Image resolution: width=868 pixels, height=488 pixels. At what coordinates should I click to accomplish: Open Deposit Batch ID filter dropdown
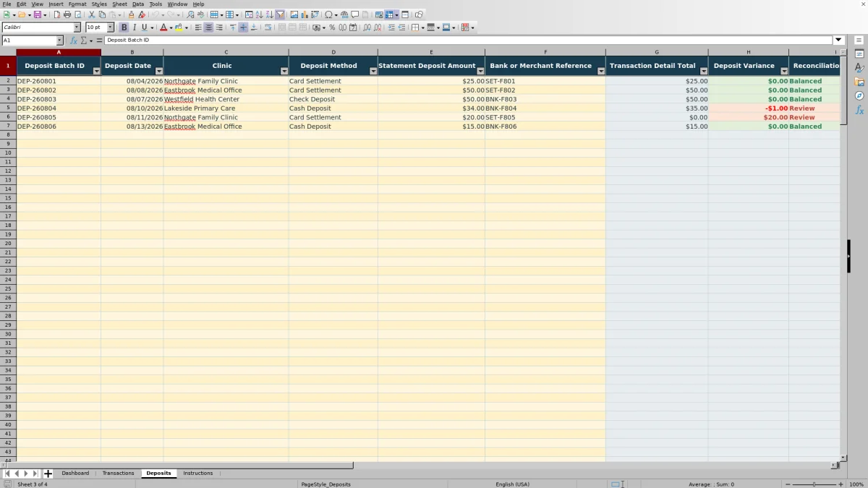click(97, 71)
